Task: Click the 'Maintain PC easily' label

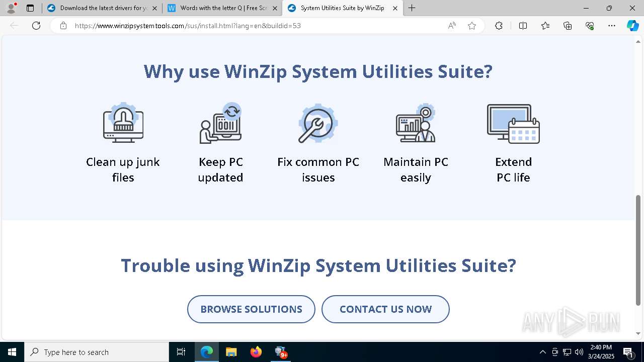Action: pos(416,170)
